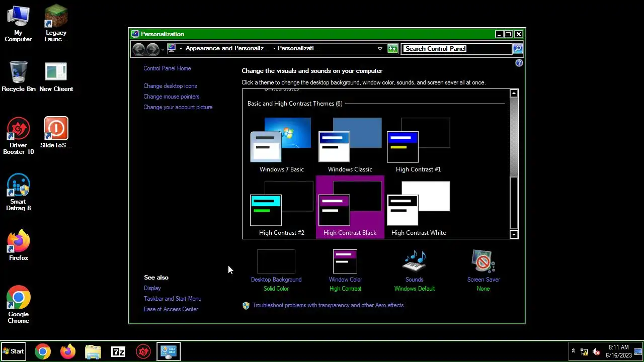
Task: Open File Explorer from the taskbar
Action: click(x=93, y=351)
